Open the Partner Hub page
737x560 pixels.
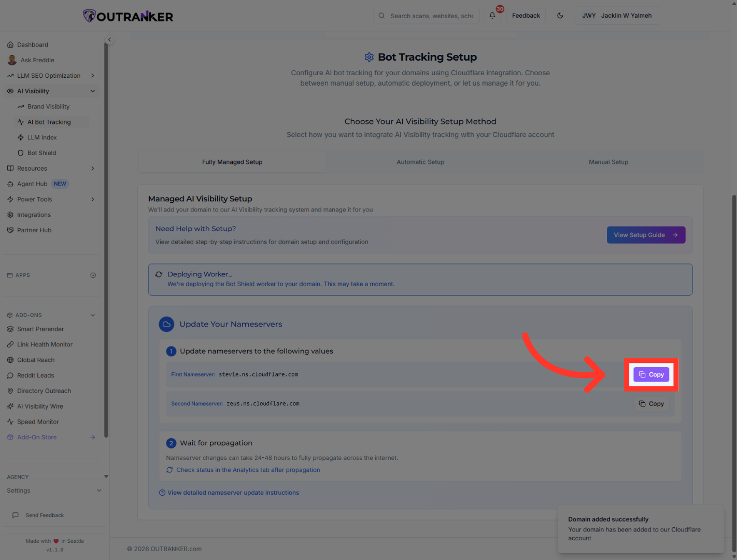pyautogui.click(x=34, y=230)
